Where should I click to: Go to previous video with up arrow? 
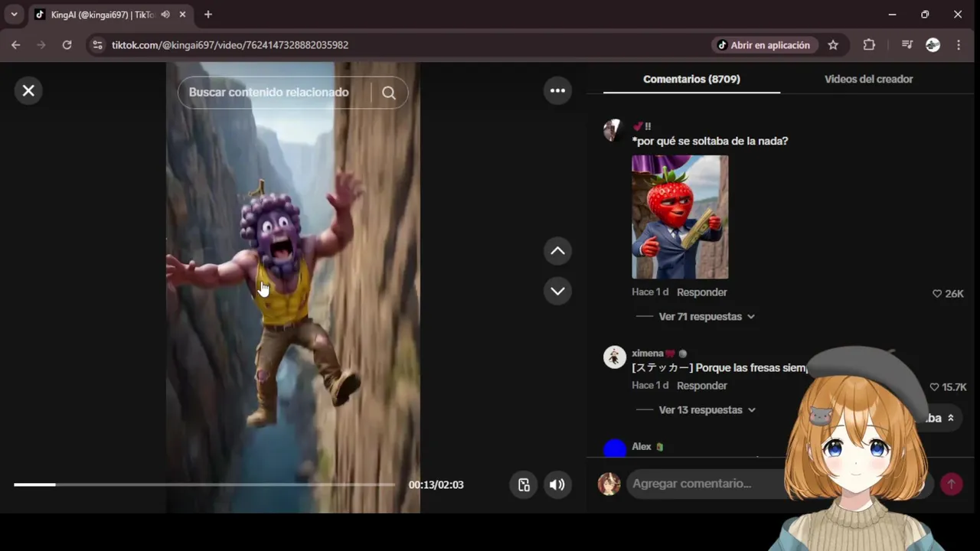pos(557,251)
